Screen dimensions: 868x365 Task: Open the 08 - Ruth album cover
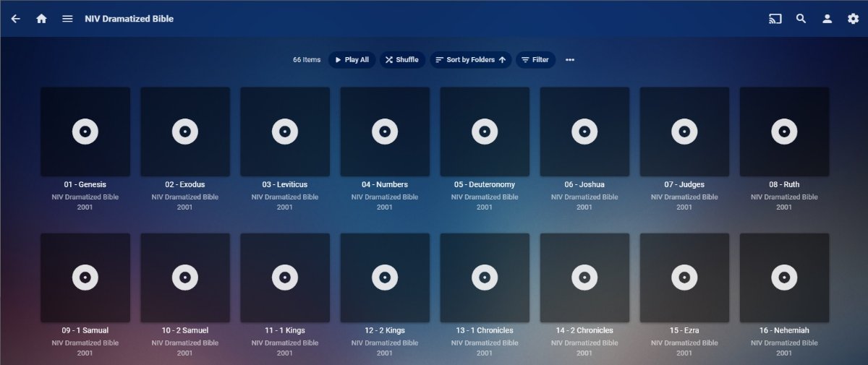point(784,132)
